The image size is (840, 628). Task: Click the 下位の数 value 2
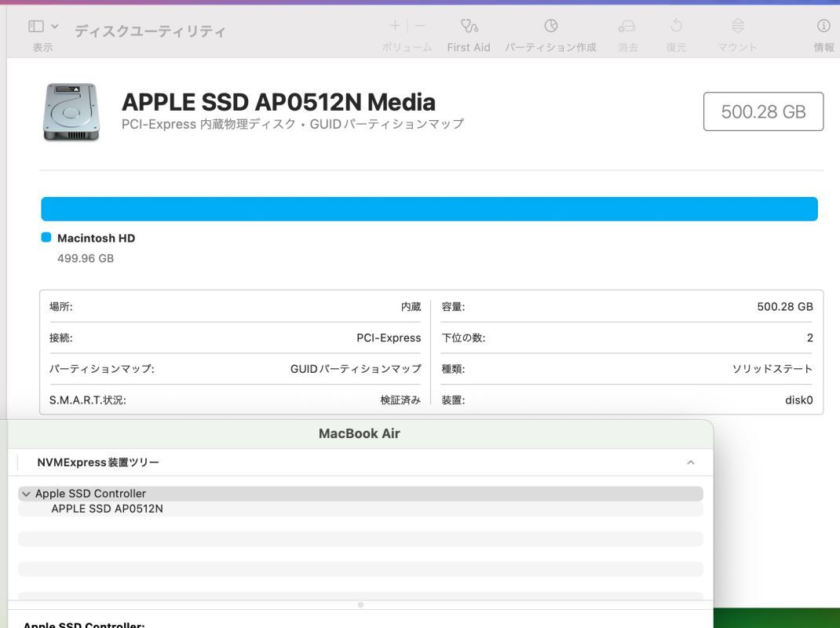(810, 338)
